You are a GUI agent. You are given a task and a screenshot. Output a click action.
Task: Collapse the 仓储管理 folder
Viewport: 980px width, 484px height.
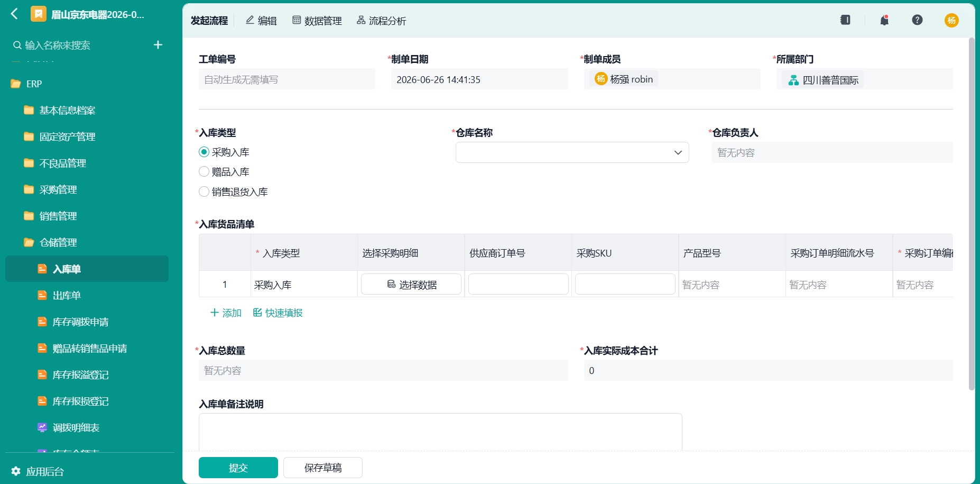(x=29, y=242)
